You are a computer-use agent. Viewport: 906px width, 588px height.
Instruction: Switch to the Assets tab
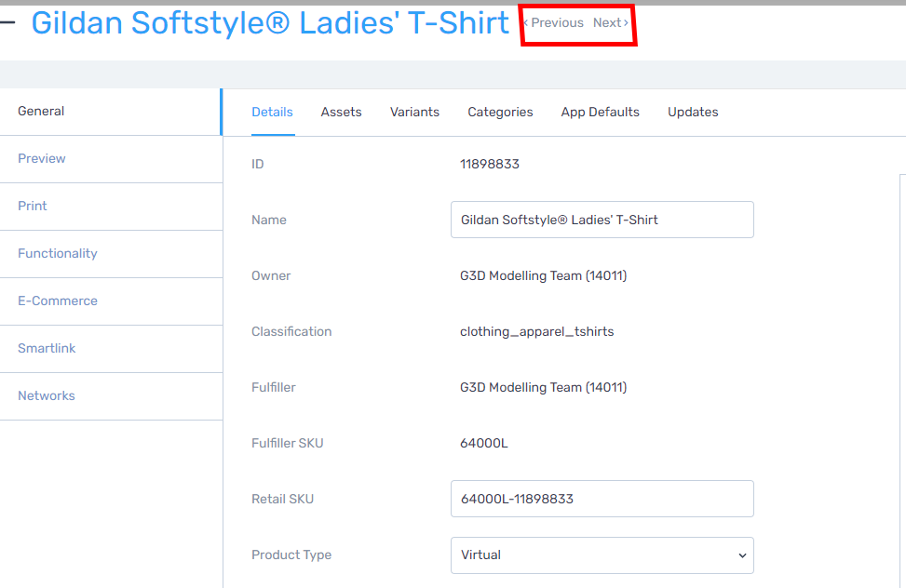341,112
